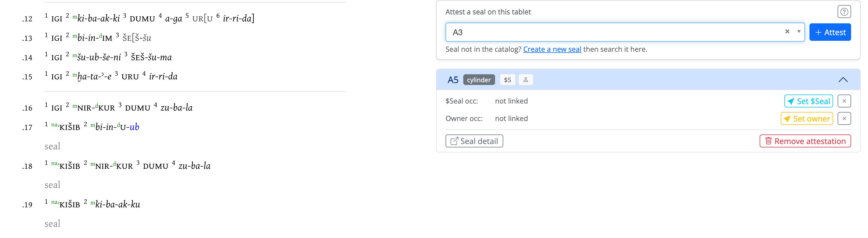Open the seal selector dropdown arrow

pyautogui.click(x=798, y=32)
